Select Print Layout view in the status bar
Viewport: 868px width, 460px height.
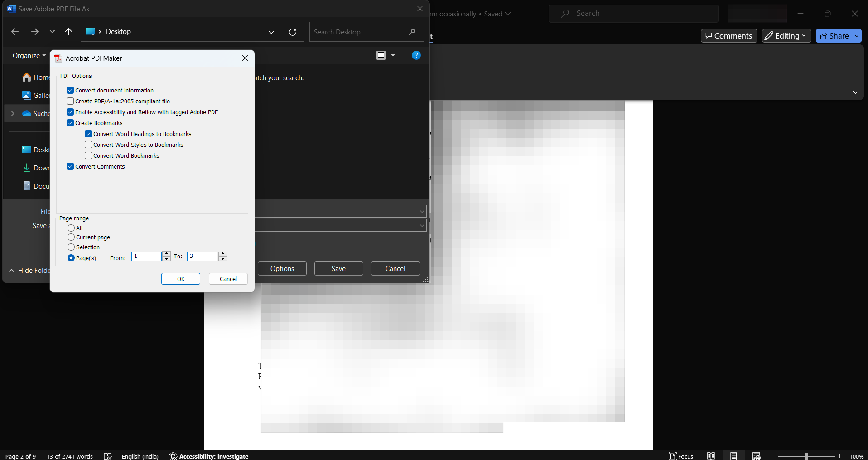[734, 456]
